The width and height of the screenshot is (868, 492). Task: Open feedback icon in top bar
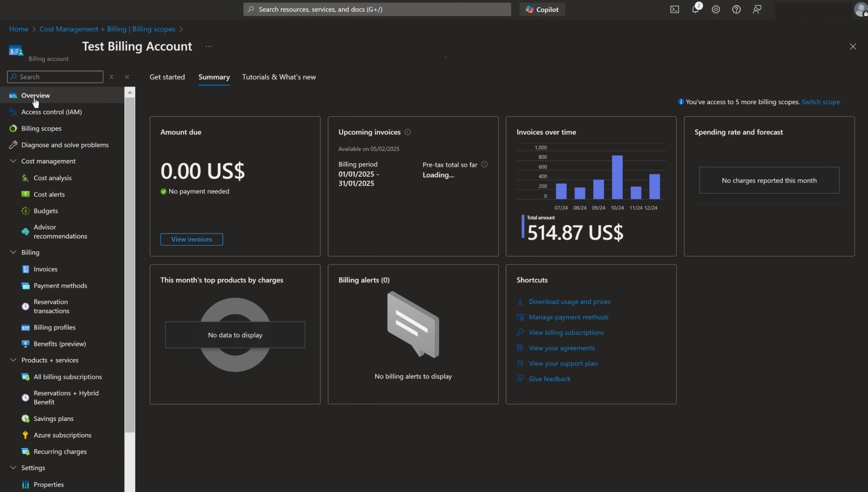coord(757,9)
